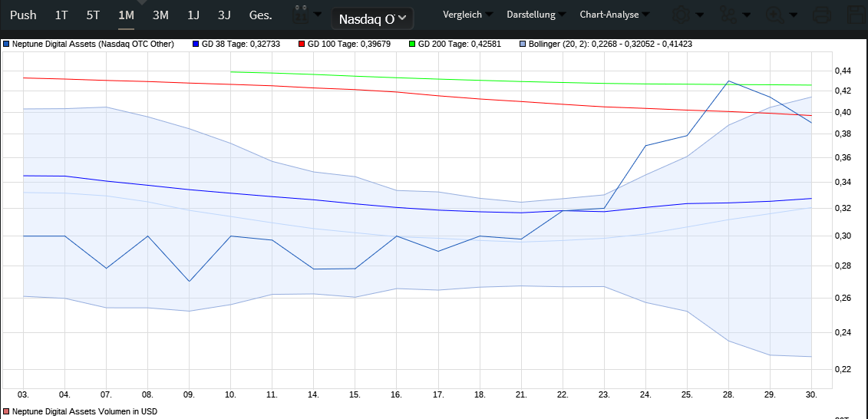Open the Nasdaq OTC exchange dropdown
Screen dimensions: 868x419
click(373, 18)
